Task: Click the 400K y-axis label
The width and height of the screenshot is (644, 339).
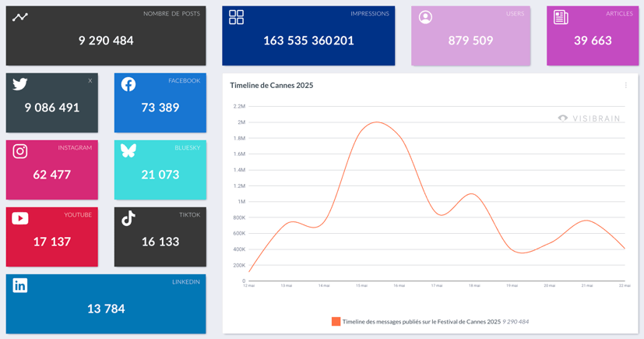Action: [x=239, y=249]
